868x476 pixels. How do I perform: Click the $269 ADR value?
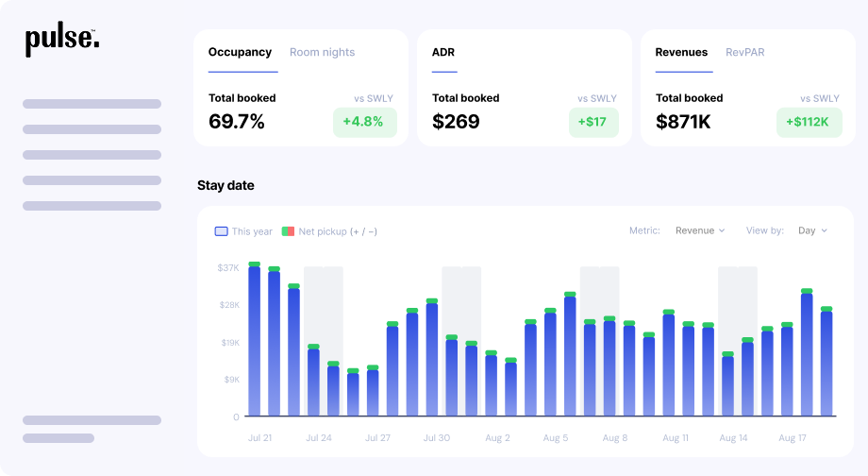tap(456, 121)
